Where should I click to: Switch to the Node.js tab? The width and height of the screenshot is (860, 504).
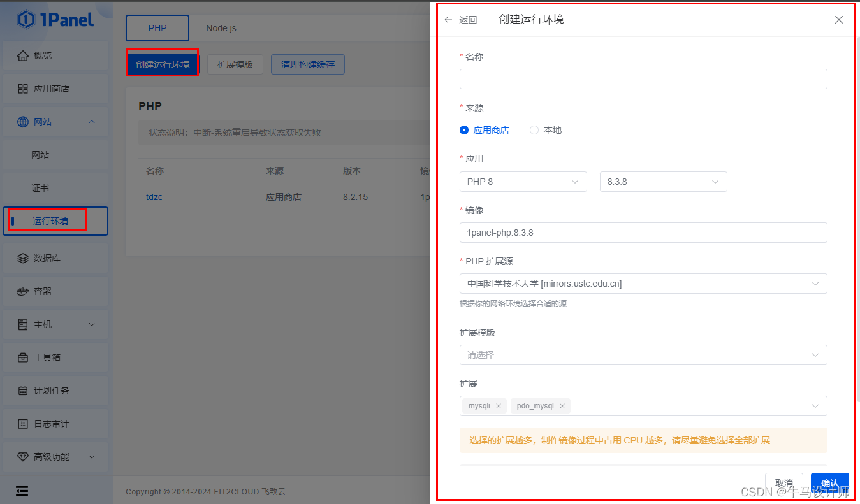pyautogui.click(x=221, y=28)
